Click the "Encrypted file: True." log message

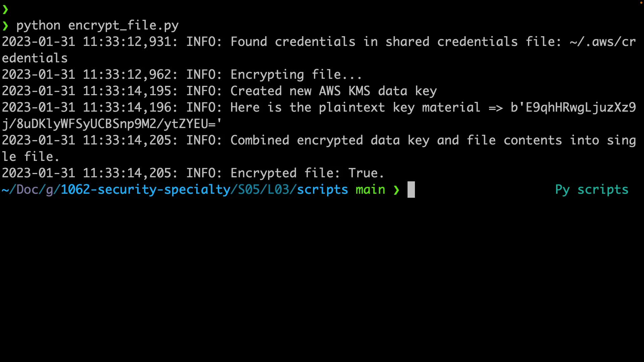coord(307,173)
